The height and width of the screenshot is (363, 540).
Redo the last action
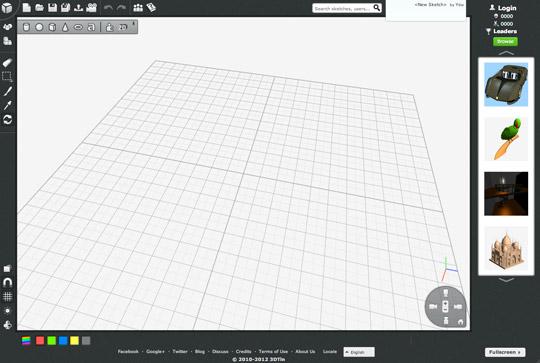pyautogui.click(x=121, y=7)
